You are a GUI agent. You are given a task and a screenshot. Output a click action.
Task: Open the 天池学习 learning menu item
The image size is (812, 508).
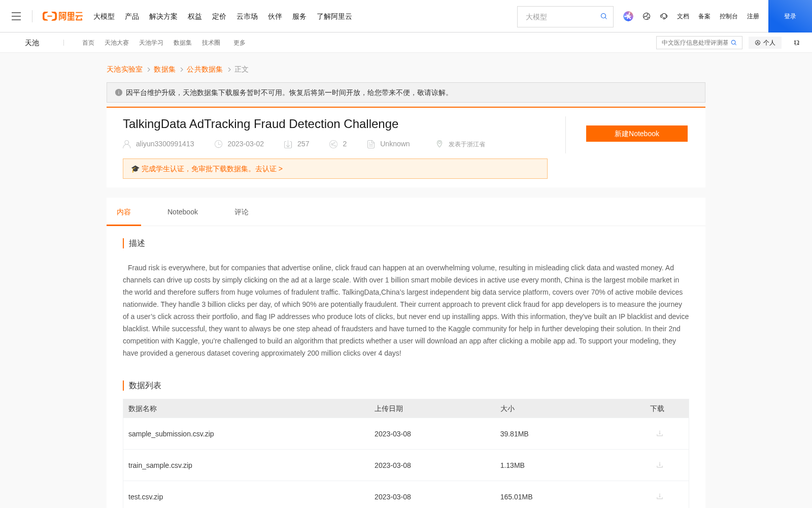coord(151,43)
